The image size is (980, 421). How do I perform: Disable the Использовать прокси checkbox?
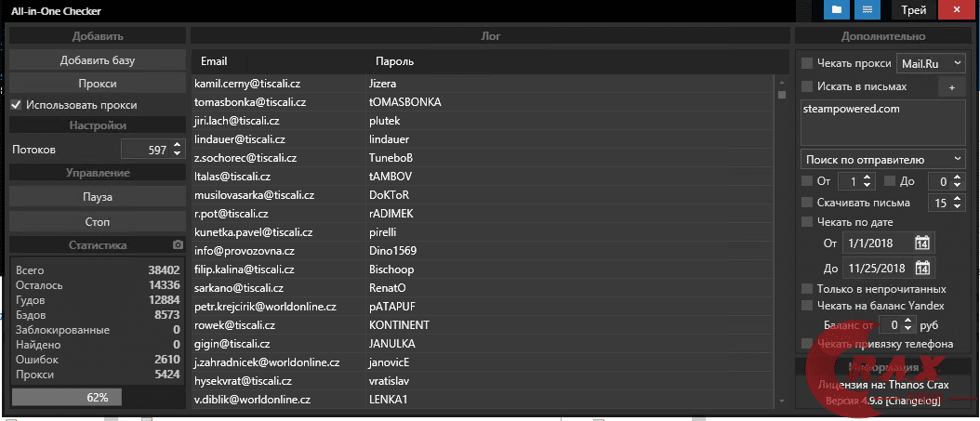16,105
